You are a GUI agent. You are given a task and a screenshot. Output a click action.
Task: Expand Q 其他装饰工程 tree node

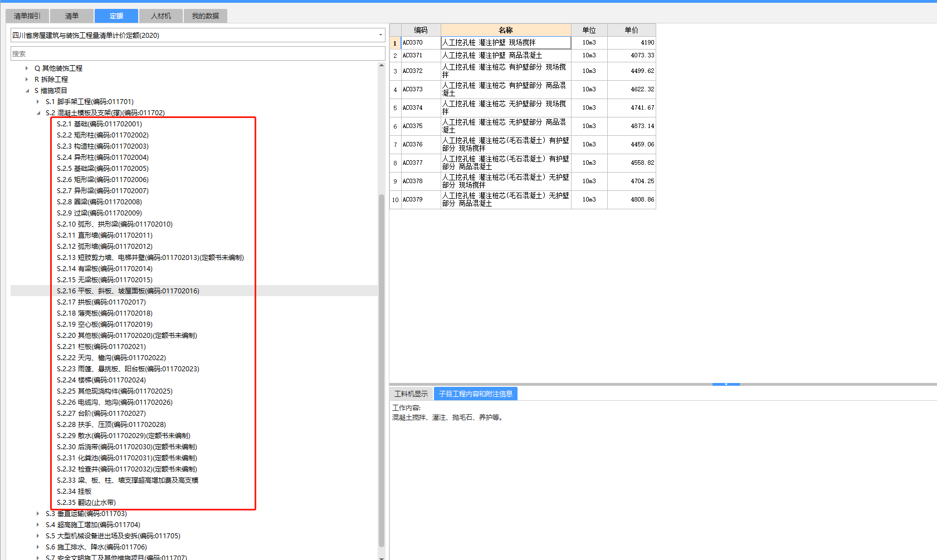click(27, 68)
